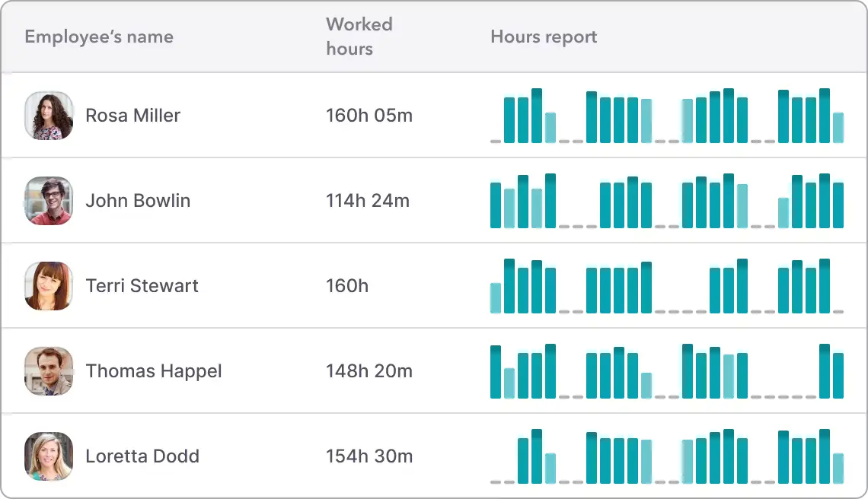Click Rosa Miller's profile photo
868x499 pixels.
(x=49, y=115)
